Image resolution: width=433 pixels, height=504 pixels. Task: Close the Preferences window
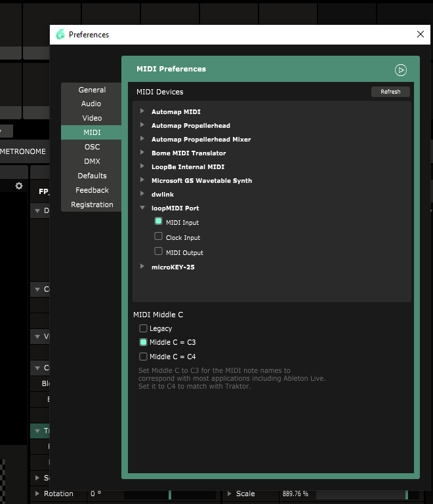[421, 35]
